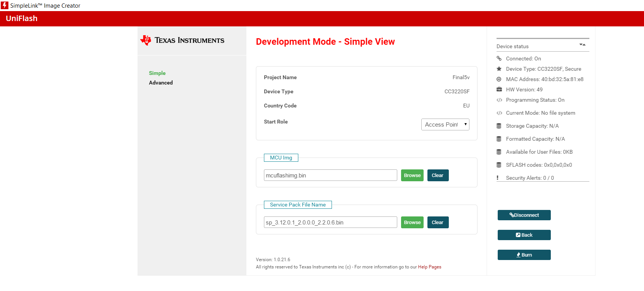Click the Current Mode: No file system text
Image resolution: width=644 pixels, height=291 pixels.
pos(540,113)
